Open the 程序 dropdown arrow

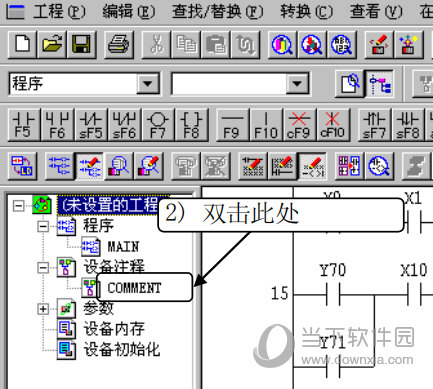[x=147, y=83]
